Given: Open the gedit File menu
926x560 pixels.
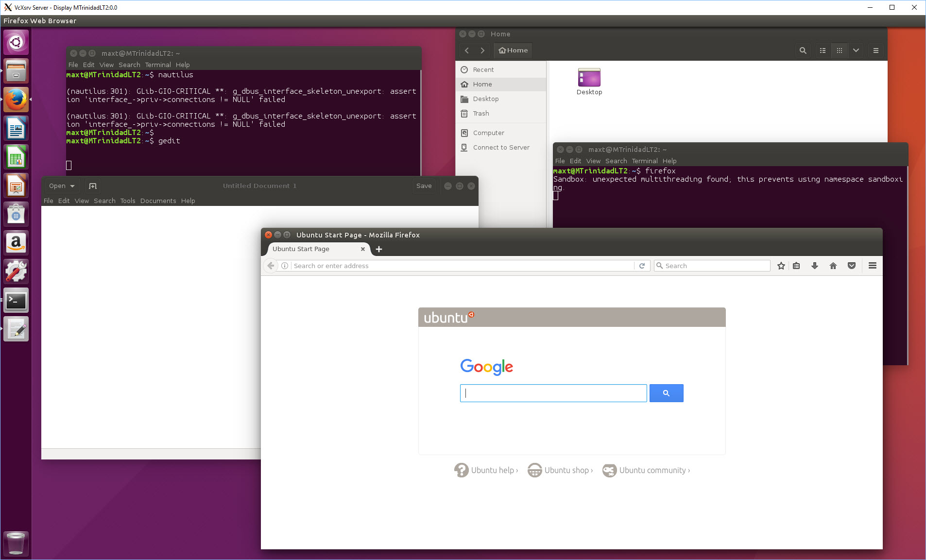Looking at the screenshot, I should pos(49,201).
